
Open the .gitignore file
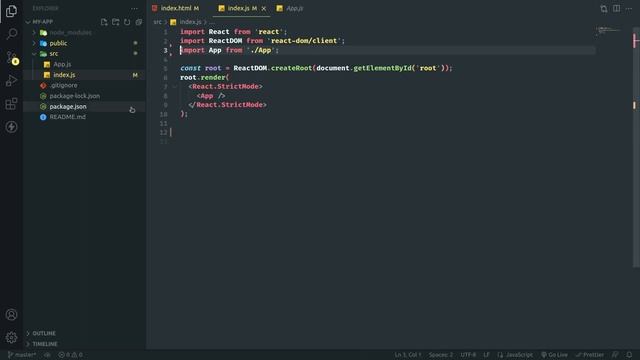tap(63, 85)
